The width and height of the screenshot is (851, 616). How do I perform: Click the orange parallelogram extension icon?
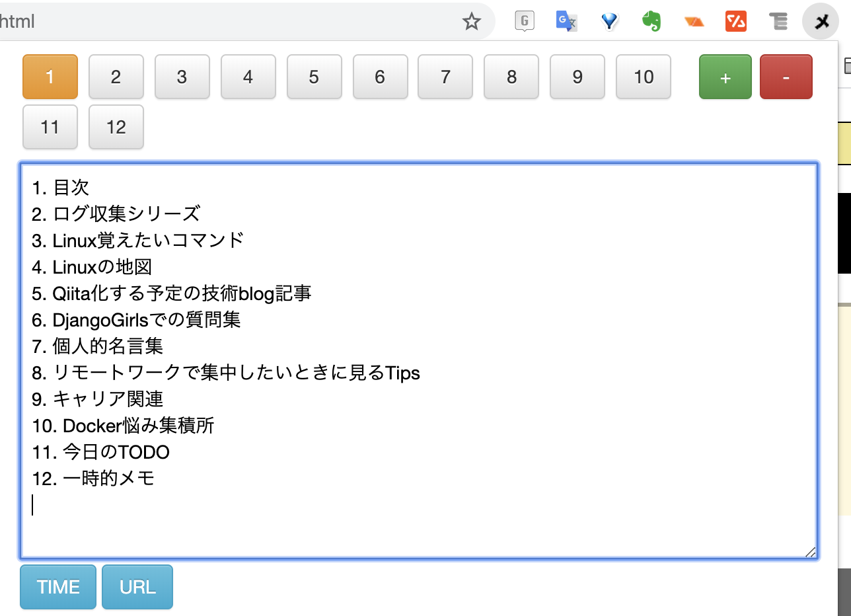click(694, 22)
